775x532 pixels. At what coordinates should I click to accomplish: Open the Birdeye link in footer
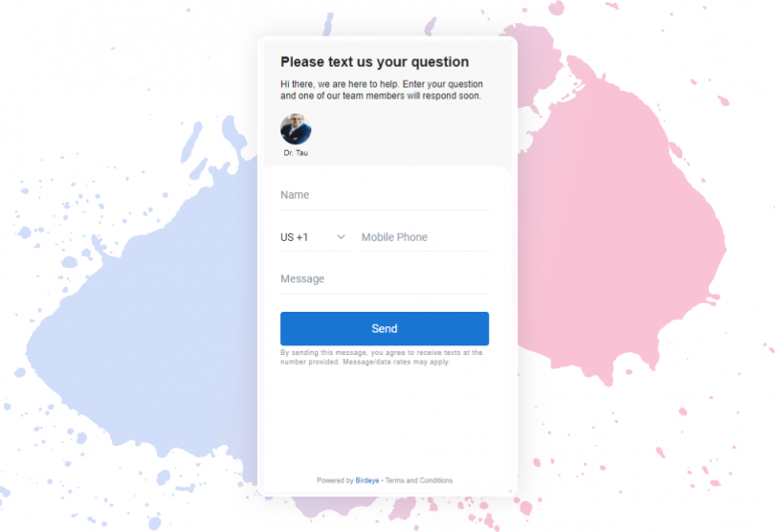point(367,480)
